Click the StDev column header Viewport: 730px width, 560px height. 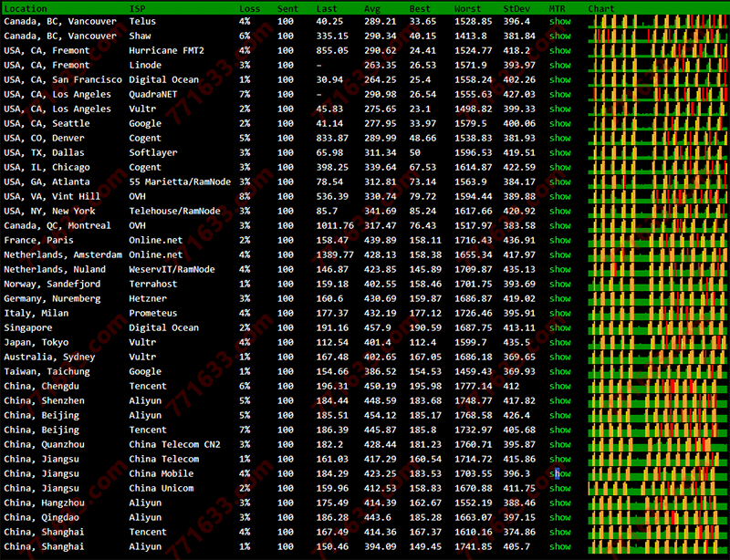516,8
